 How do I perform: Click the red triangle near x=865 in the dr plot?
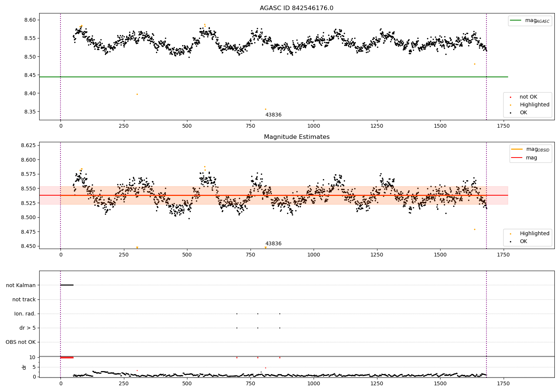[x=280, y=357]
